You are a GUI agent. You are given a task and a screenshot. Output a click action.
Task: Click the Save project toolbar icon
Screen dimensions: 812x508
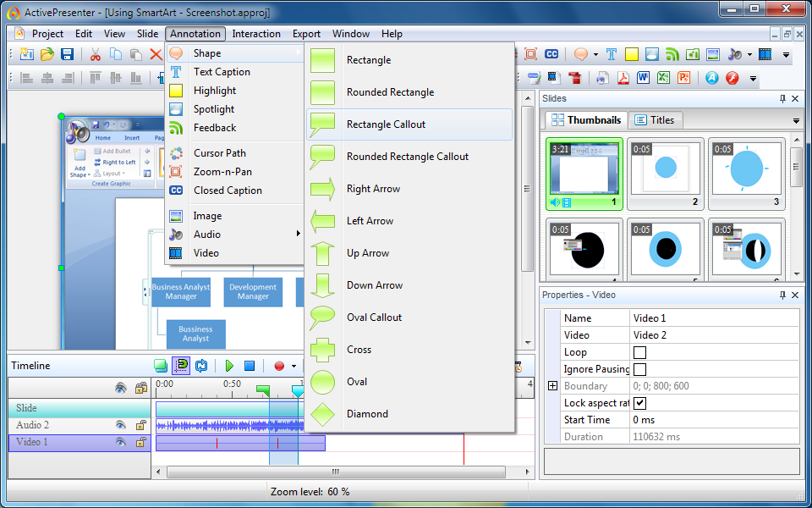tap(67, 54)
